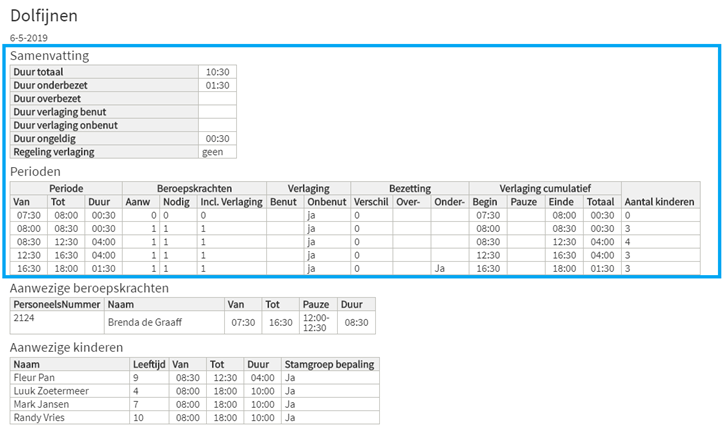
Task: Select personnel number 2124
Action: click(25, 317)
